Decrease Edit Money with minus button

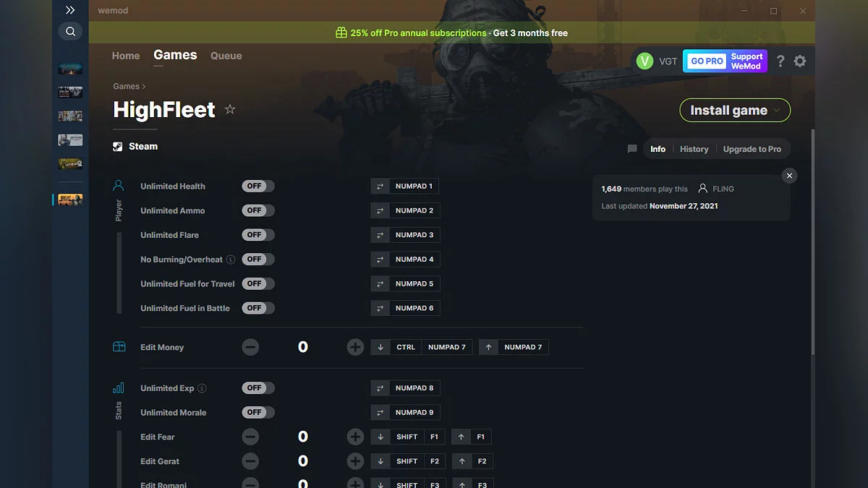pyautogui.click(x=250, y=347)
